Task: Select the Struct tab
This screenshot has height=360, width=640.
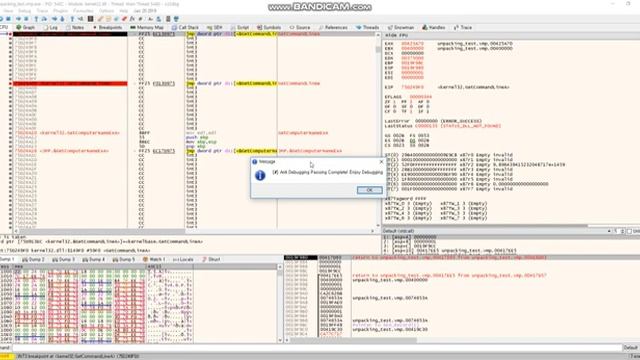Action: click(211, 259)
